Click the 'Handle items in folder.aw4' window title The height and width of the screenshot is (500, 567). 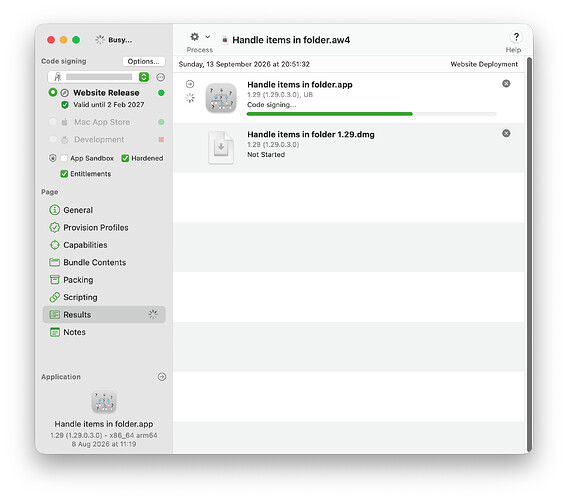pos(291,40)
